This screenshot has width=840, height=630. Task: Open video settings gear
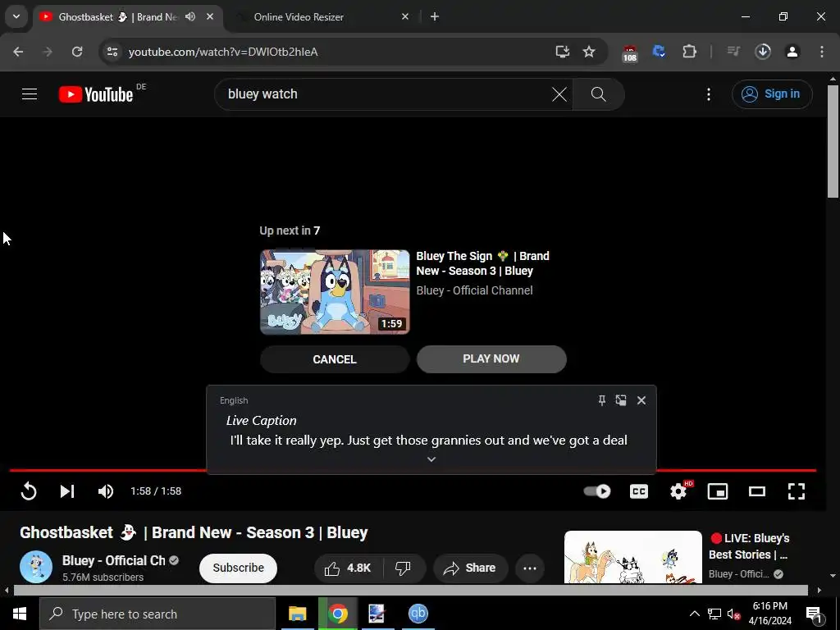[x=678, y=491]
